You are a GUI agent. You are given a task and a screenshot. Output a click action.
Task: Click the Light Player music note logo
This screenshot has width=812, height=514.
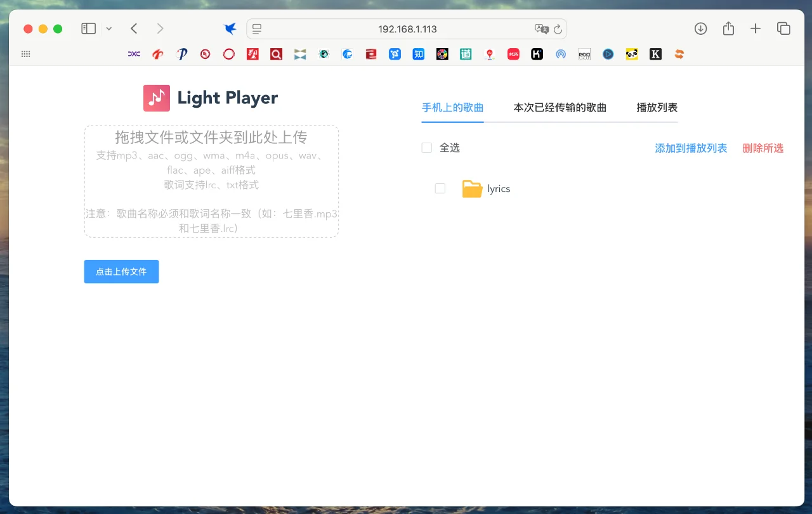coord(156,98)
